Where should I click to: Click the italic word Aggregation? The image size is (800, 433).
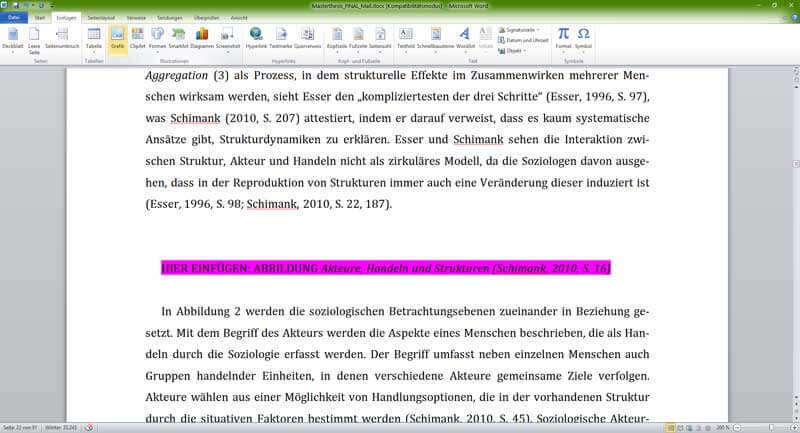tap(177, 76)
